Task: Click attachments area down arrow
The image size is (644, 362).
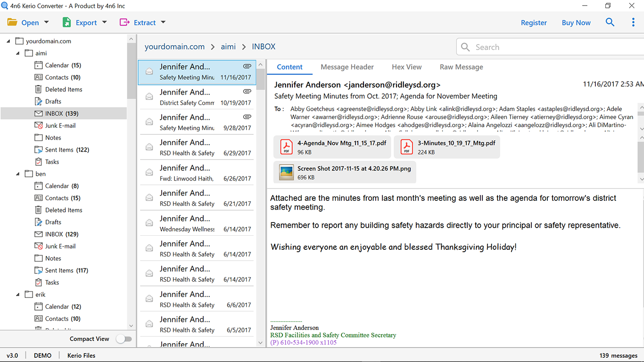Action: click(641, 179)
